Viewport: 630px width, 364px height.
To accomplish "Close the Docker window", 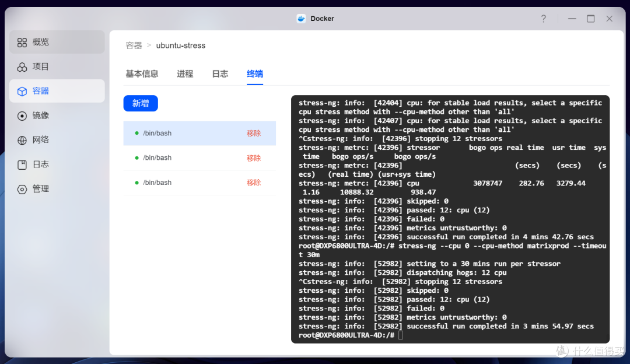I will coord(610,19).
